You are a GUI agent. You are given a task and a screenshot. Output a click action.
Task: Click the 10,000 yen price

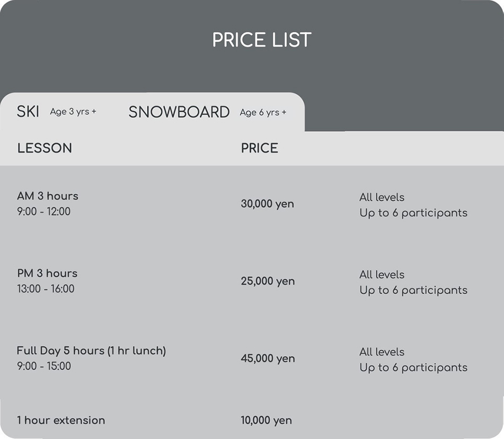[x=266, y=420]
